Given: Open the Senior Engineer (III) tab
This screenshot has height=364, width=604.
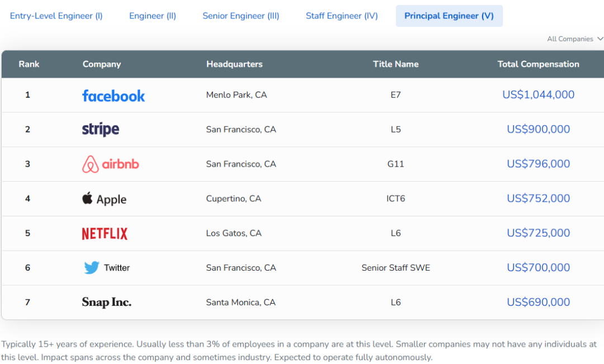Looking at the screenshot, I should (241, 16).
